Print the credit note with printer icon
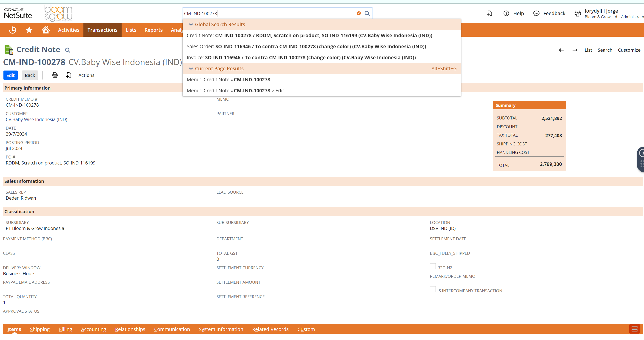 click(x=55, y=75)
